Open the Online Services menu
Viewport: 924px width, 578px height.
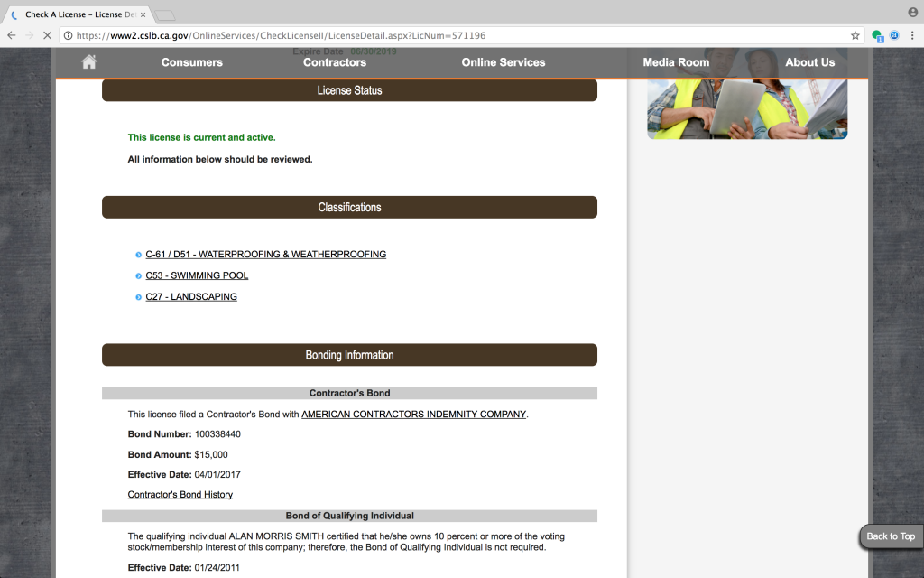point(503,61)
